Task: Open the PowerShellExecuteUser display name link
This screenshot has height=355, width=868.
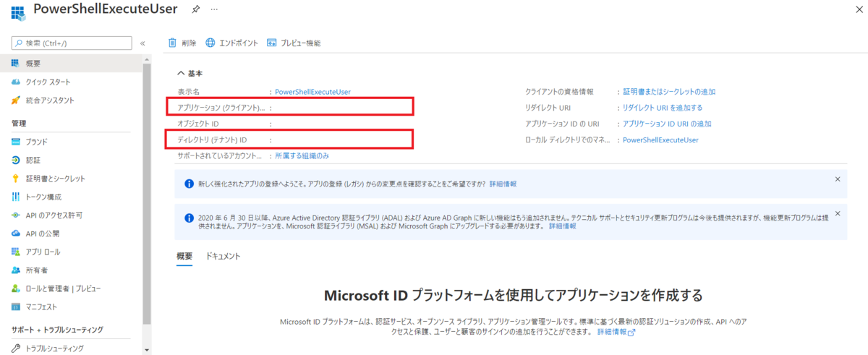Action: point(312,92)
